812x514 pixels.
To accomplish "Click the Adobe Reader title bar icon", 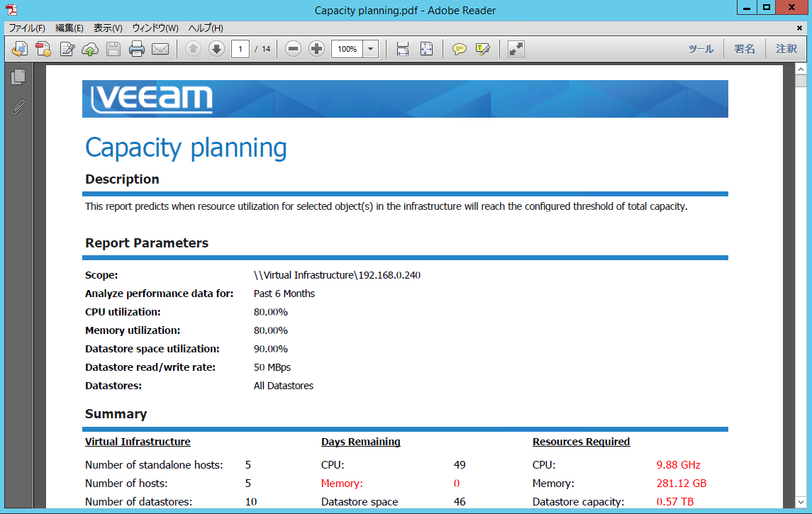I will click(x=11, y=10).
